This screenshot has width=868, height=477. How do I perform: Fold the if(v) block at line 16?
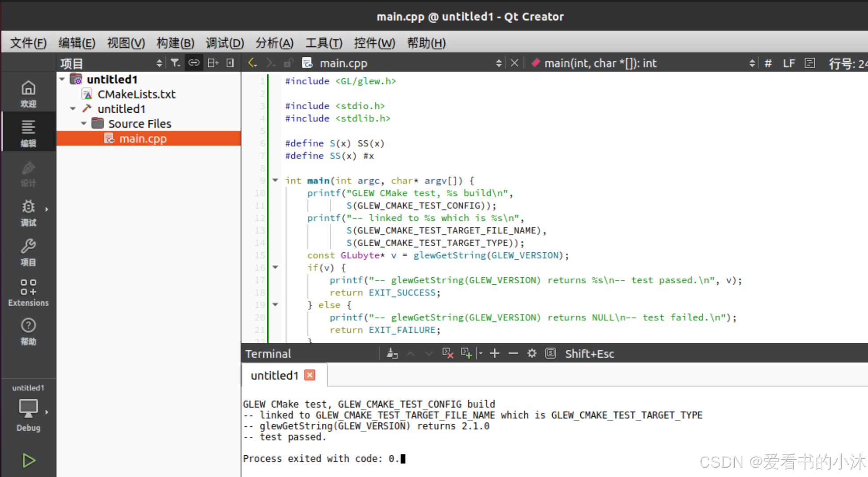click(x=275, y=267)
